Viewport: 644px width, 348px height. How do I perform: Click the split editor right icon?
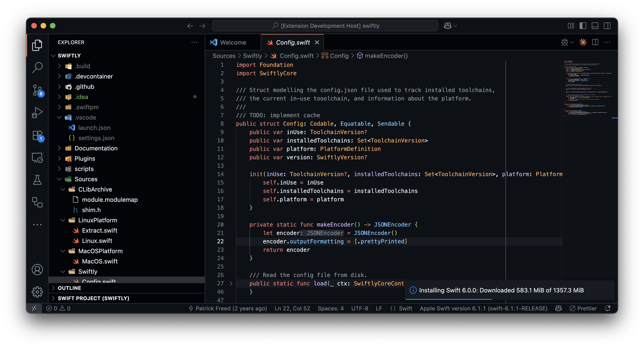coord(595,42)
